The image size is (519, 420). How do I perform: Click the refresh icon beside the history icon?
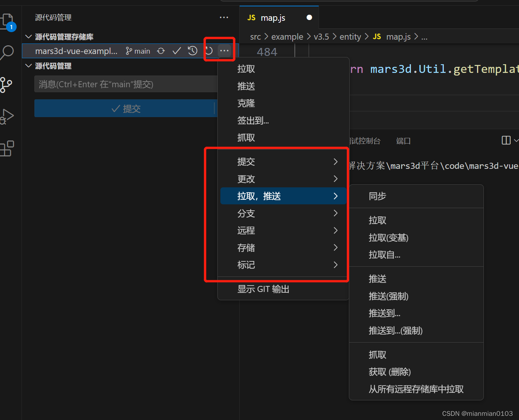(208, 51)
